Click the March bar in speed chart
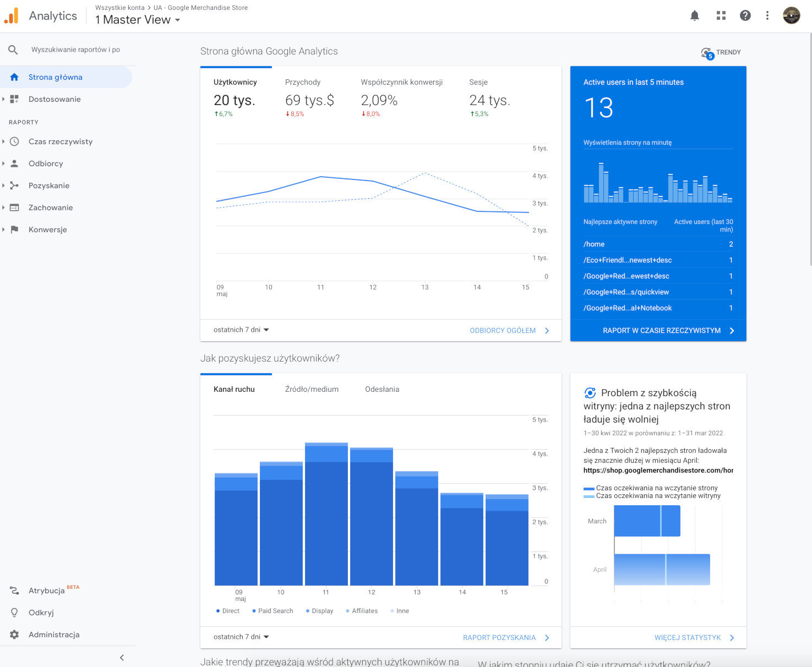812x667 pixels. click(x=647, y=521)
